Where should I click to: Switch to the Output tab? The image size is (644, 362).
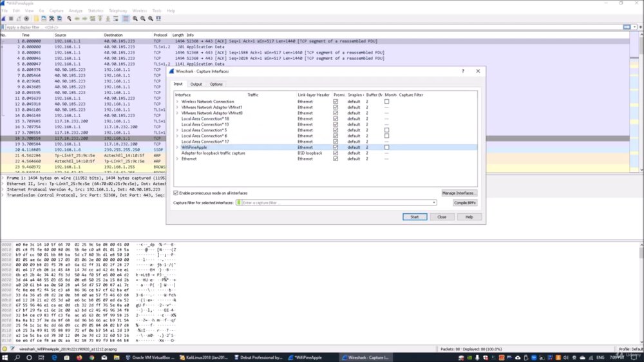click(196, 84)
